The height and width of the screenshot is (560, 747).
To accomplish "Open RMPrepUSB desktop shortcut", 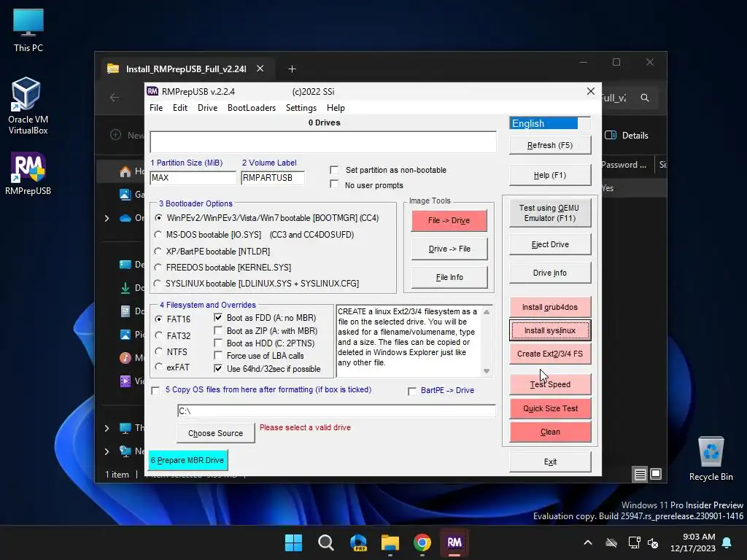I will [x=28, y=174].
